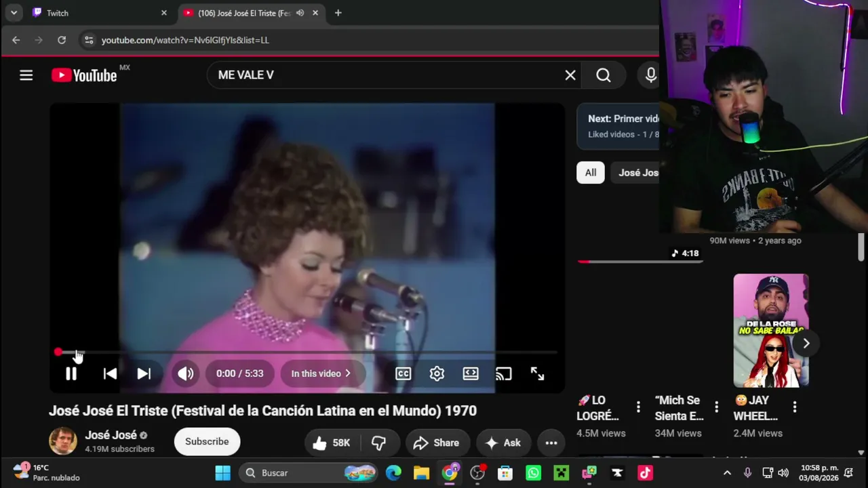Viewport: 868px width, 488px height.
Task: Skip back to the previous video
Action: click(x=110, y=373)
